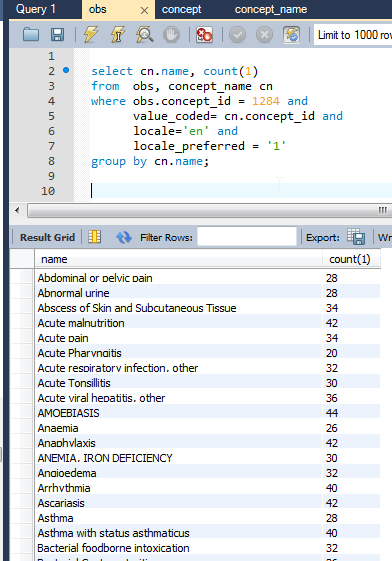Select the 'Acute malnutrition' cell

[x=178, y=323]
